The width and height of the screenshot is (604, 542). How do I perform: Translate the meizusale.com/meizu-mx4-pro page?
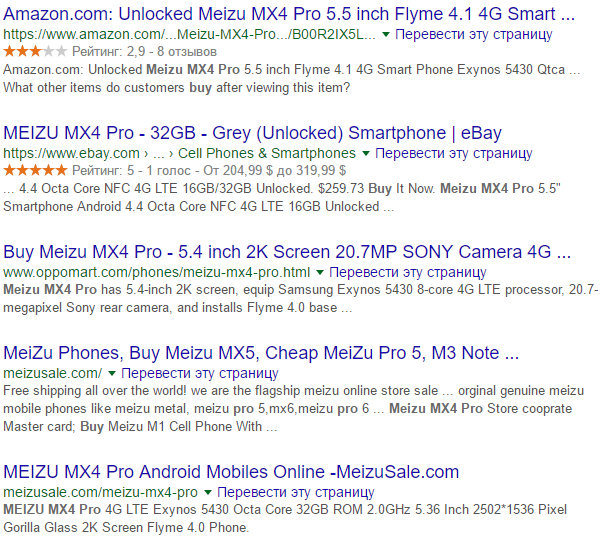tap(296, 492)
